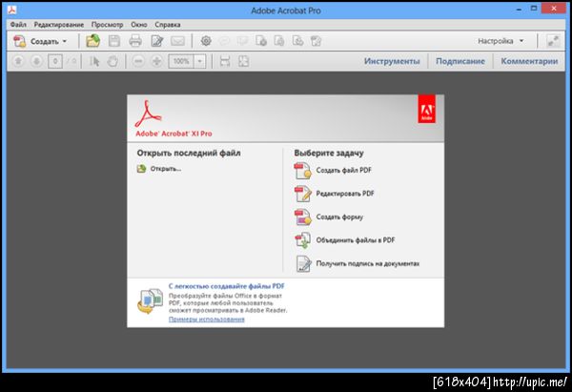Click the 100% zoom value field
Screen dimensions: 572x392
[x=181, y=61]
